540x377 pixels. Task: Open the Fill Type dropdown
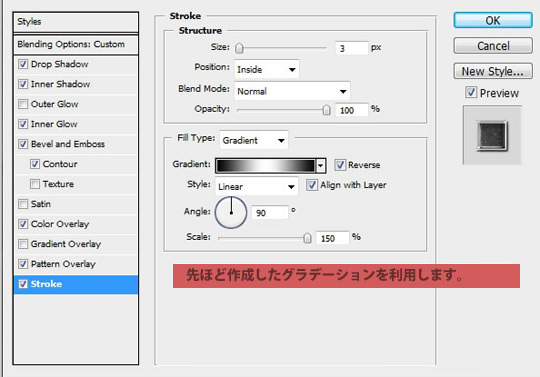click(x=254, y=140)
